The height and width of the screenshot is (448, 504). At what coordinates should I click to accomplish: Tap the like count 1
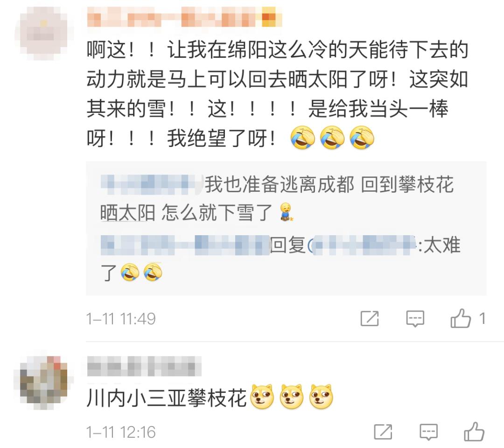tap(482, 318)
